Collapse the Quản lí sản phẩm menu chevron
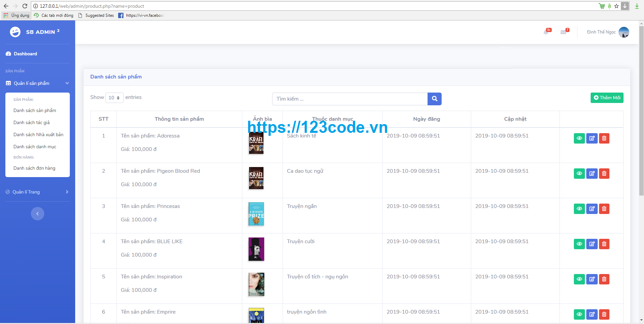The height and width of the screenshot is (324, 644). (67, 83)
